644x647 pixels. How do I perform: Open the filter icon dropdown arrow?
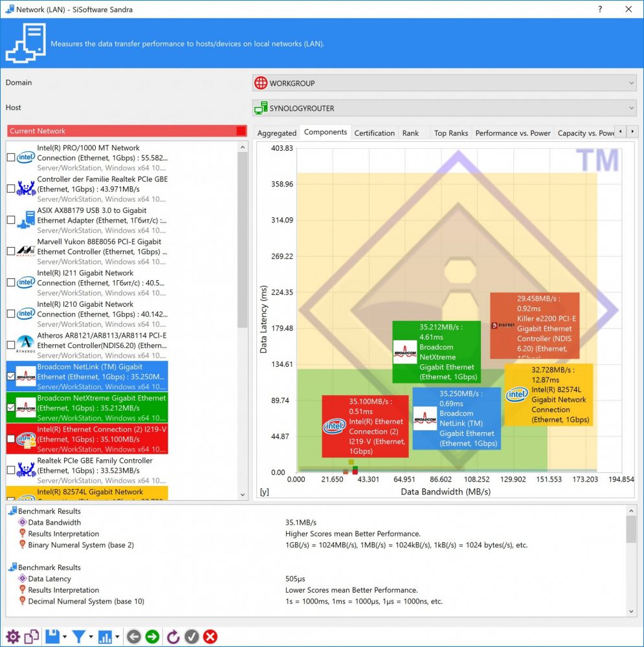click(x=91, y=637)
